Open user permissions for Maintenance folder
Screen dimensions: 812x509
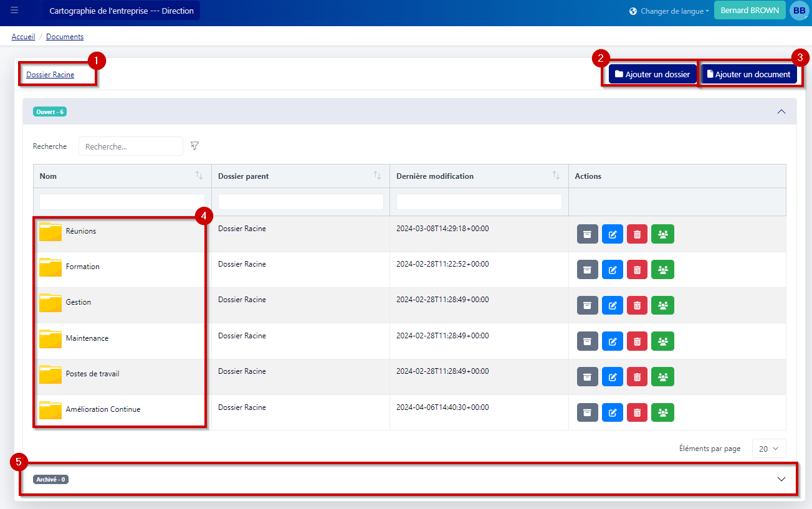click(x=662, y=341)
